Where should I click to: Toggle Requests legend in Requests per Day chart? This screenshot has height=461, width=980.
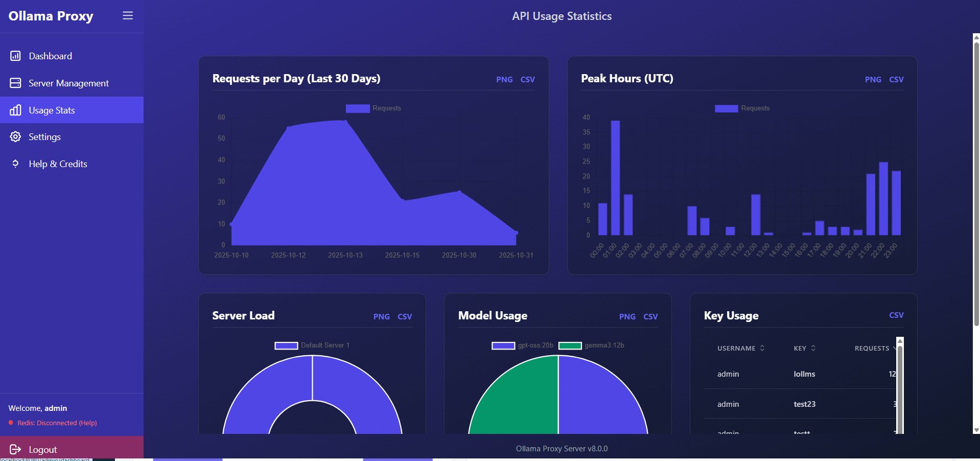(x=374, y=108)
